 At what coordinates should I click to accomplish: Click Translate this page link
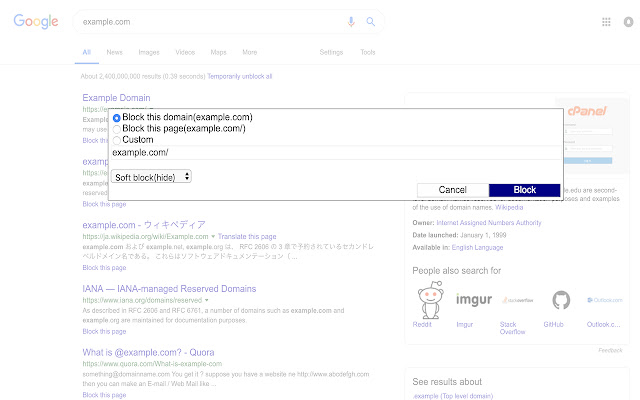point(247,236)
